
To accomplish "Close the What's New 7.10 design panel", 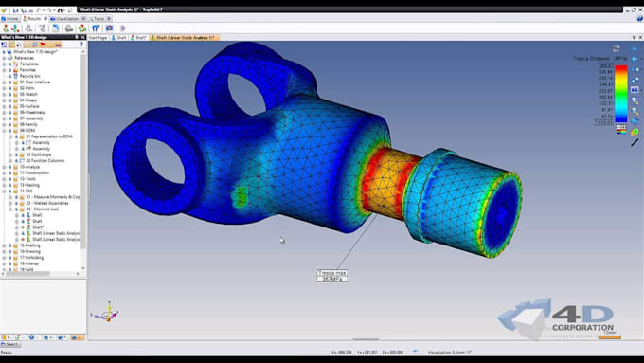I will tap(83, 37).
